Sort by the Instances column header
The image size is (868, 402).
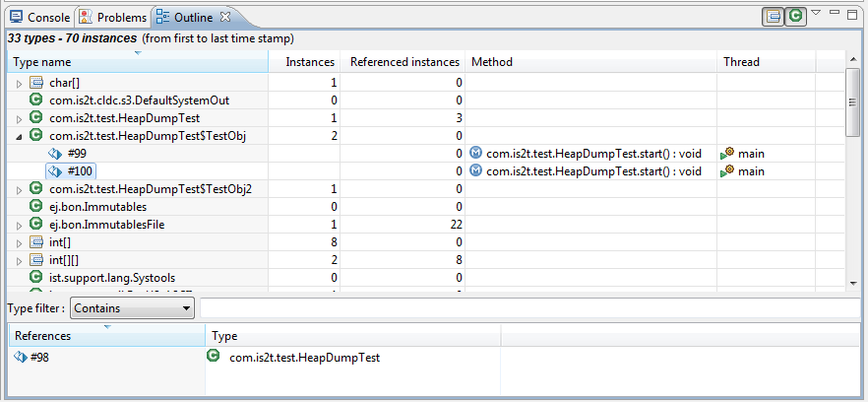pos(309,62)
